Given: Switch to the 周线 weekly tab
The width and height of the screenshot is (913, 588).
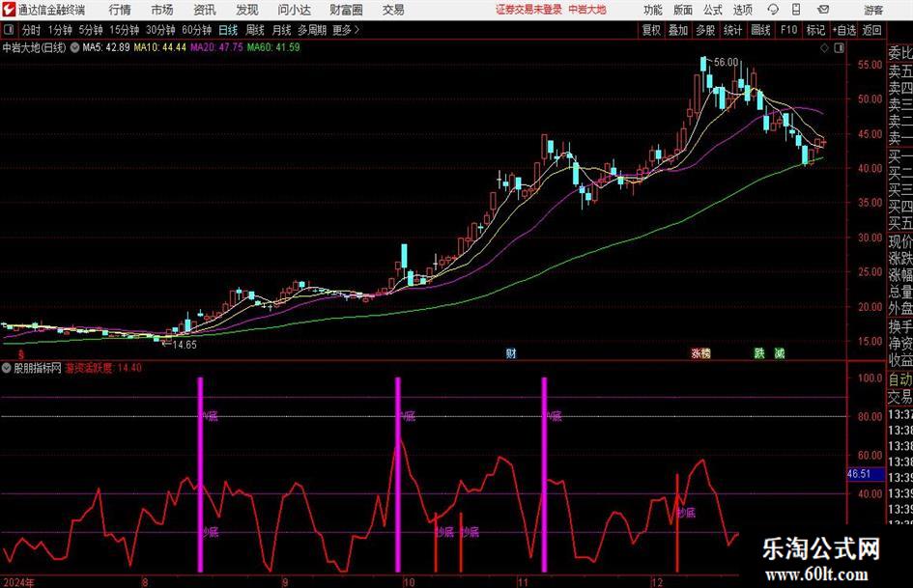Looking at the screenshot, I should click(254, 30).
